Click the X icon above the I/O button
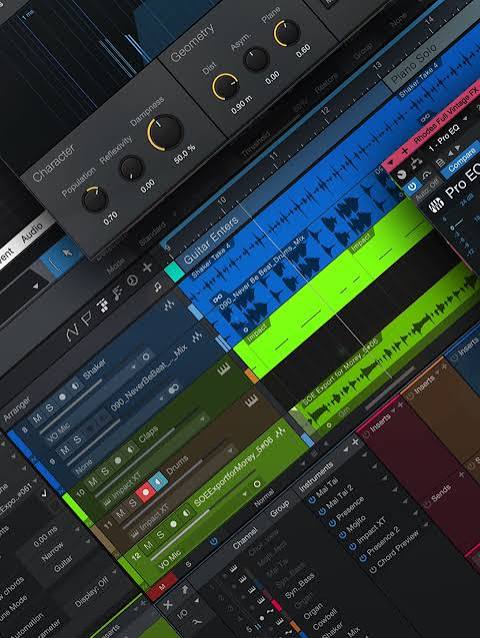480x638 pixels. click(168, 605)
